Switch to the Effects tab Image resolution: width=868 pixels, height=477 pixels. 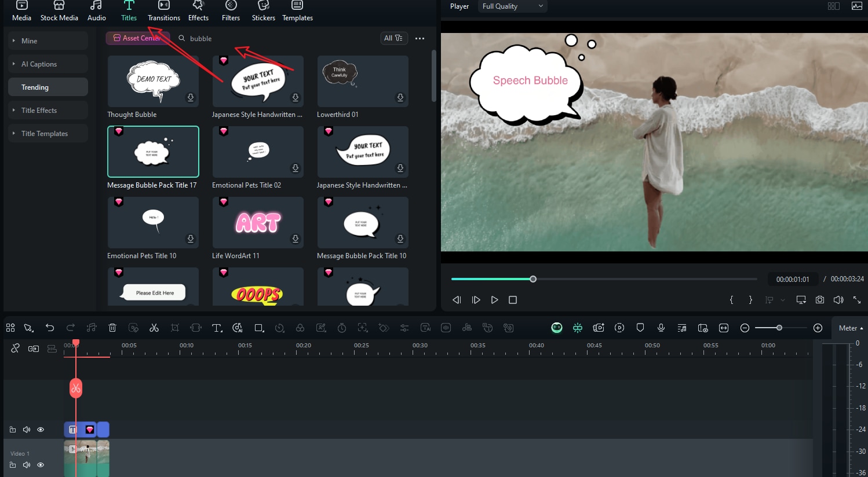pos(198,12)
